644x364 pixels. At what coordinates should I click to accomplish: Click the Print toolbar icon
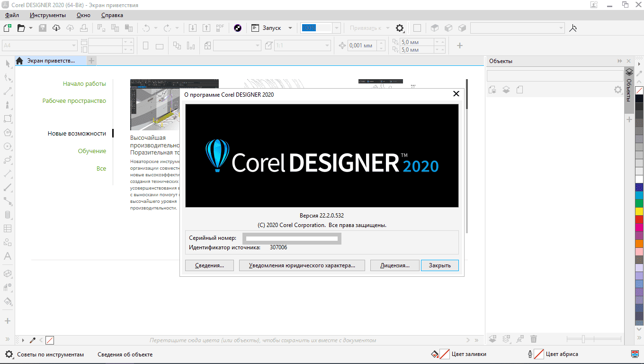point(84,28)
